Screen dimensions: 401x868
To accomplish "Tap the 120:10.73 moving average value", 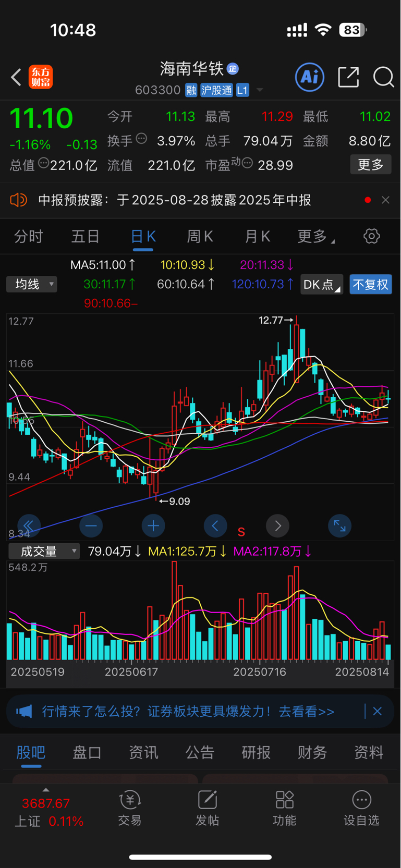I will 262,284.
